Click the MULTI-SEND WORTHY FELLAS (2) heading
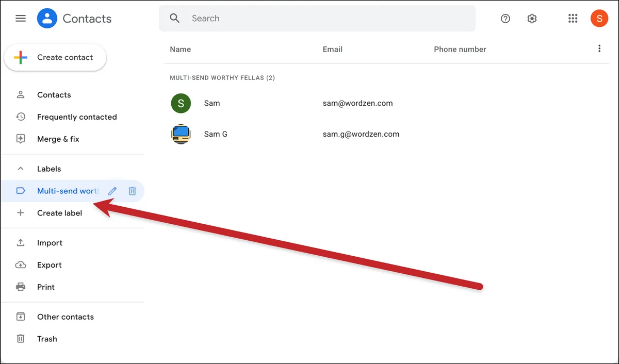619x364 pixels. 222,78
